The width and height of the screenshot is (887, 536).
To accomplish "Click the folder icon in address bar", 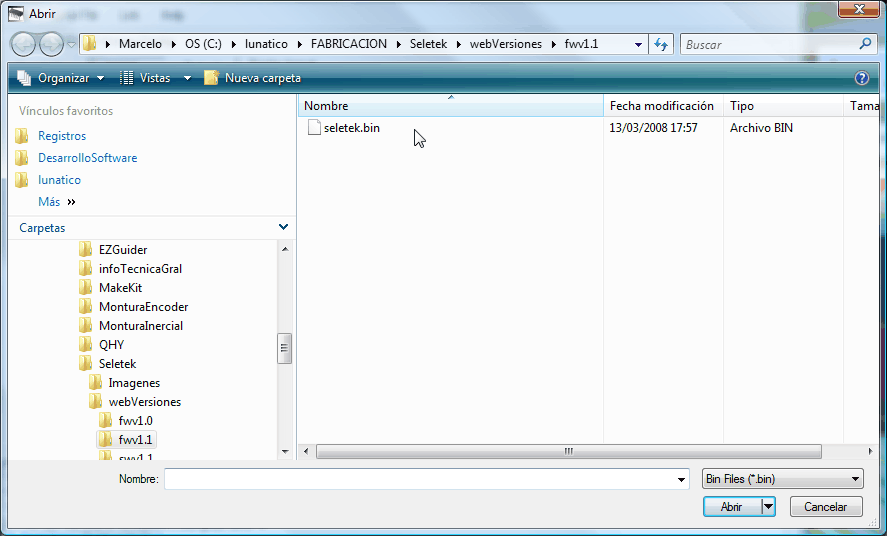I will 89,44.
